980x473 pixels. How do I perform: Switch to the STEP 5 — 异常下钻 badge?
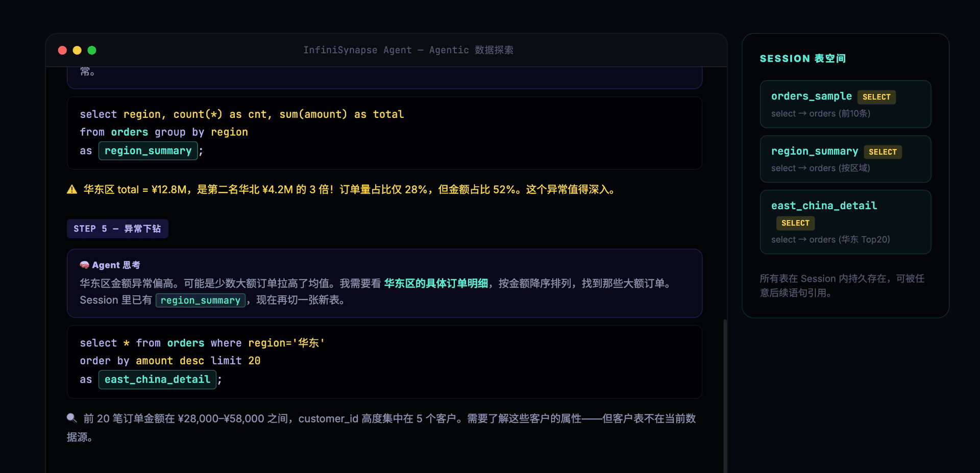click(x=117, y=229)
